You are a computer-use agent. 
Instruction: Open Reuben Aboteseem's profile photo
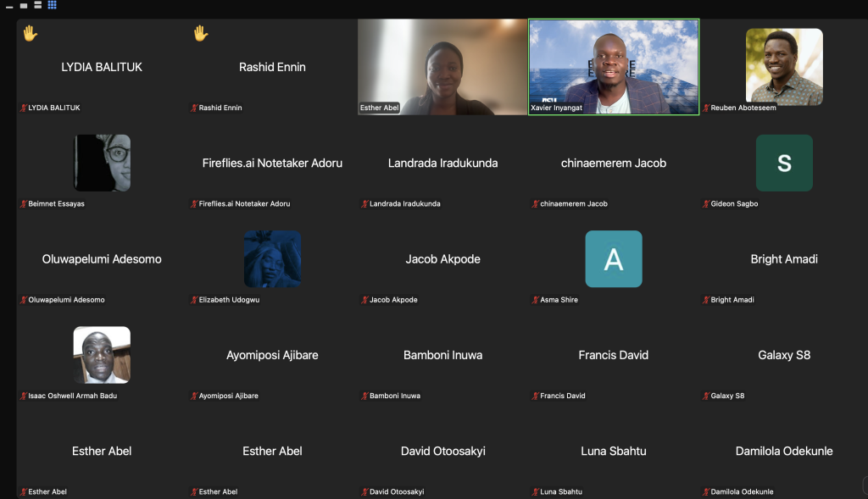[784, 66]
